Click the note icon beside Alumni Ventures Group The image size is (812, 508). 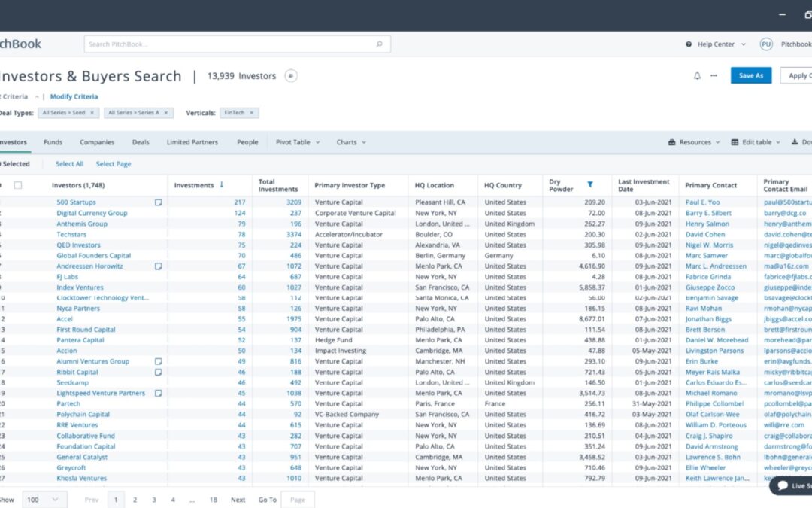click(159, 361)
